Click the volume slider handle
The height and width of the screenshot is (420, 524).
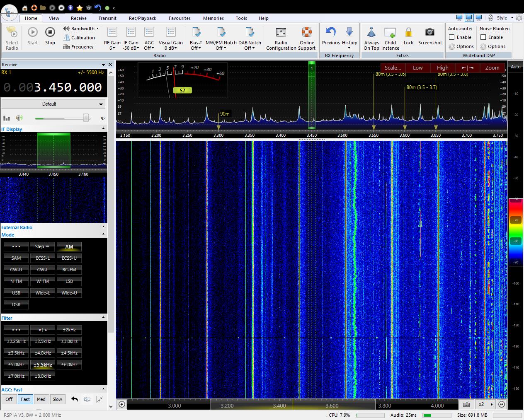(86, 118)
